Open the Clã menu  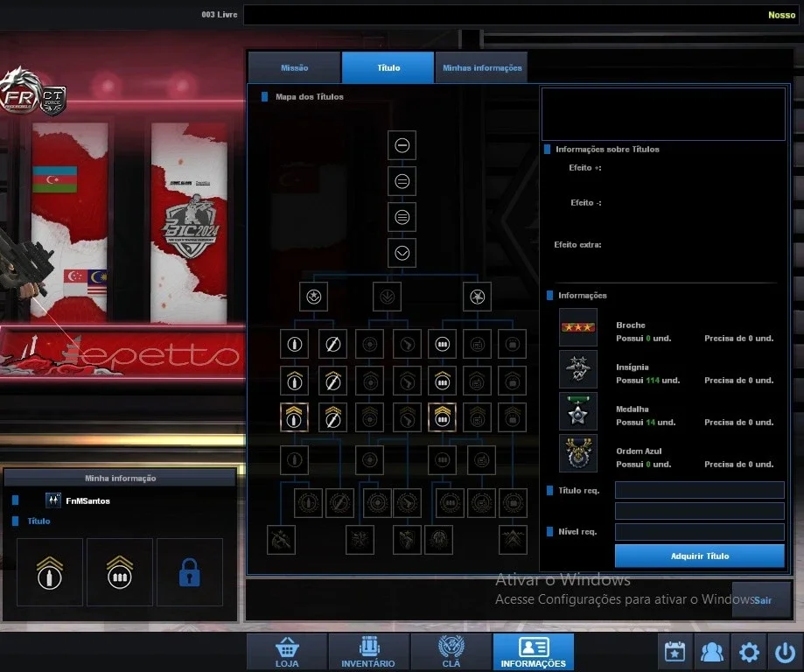tap(451, 652)
